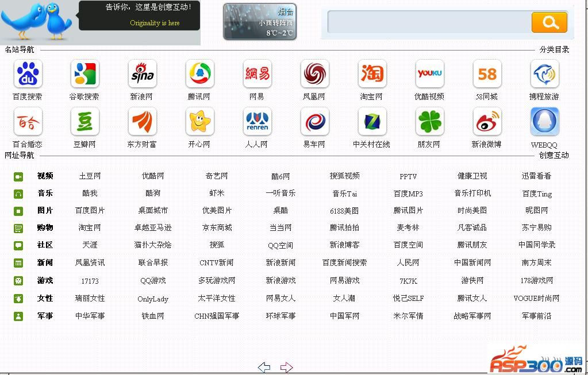Open the 7K7K games link
This screenshot has height=375, width=588.
point(408,281)
